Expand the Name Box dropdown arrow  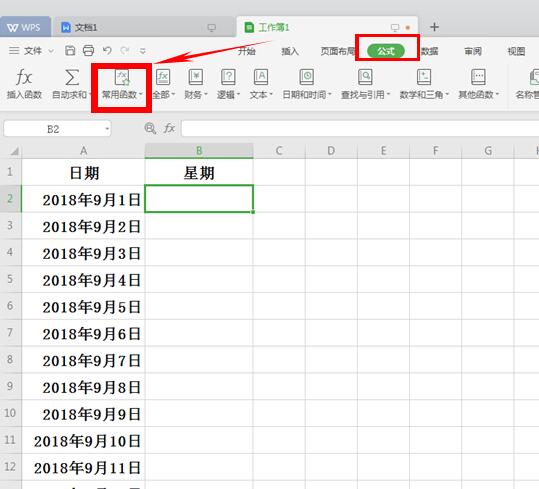107,129
